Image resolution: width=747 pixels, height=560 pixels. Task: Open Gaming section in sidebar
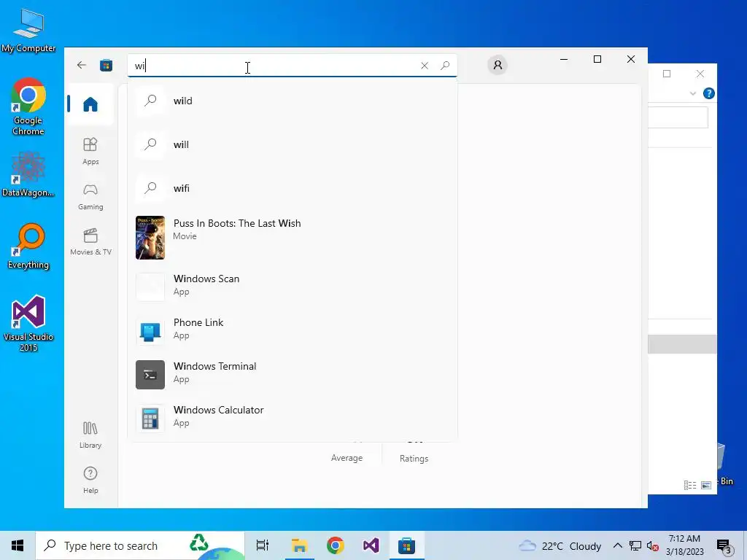[x=90, y=197]
